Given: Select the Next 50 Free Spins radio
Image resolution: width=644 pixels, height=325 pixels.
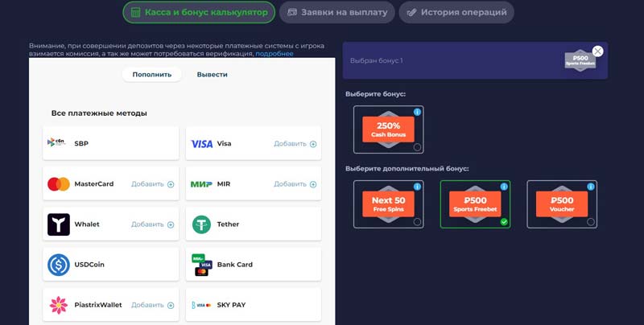Looking at the screenshot, I should pos(417,222).
